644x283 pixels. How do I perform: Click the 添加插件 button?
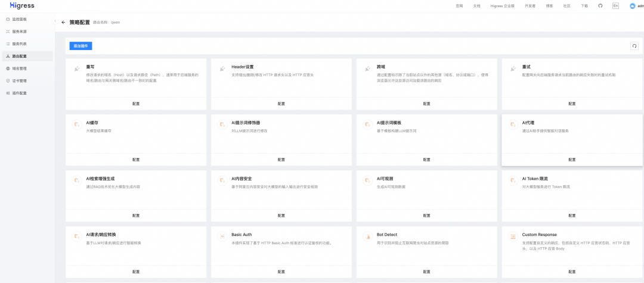click(x=81, y=46)
